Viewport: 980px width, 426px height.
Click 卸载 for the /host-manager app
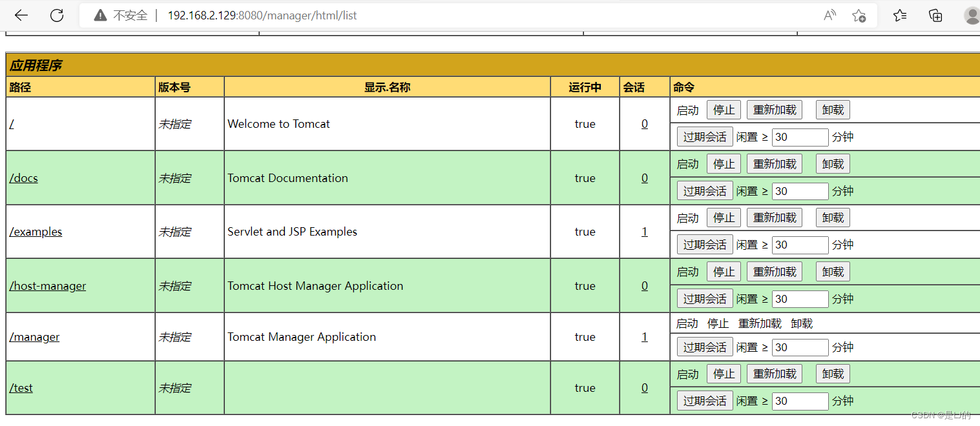[x=833, y=272]
